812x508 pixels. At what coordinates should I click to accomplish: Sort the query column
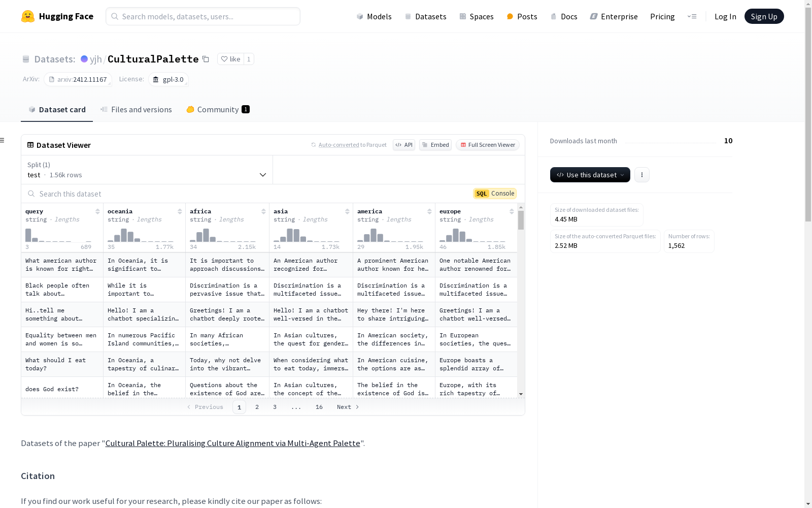tap(97, 211)
